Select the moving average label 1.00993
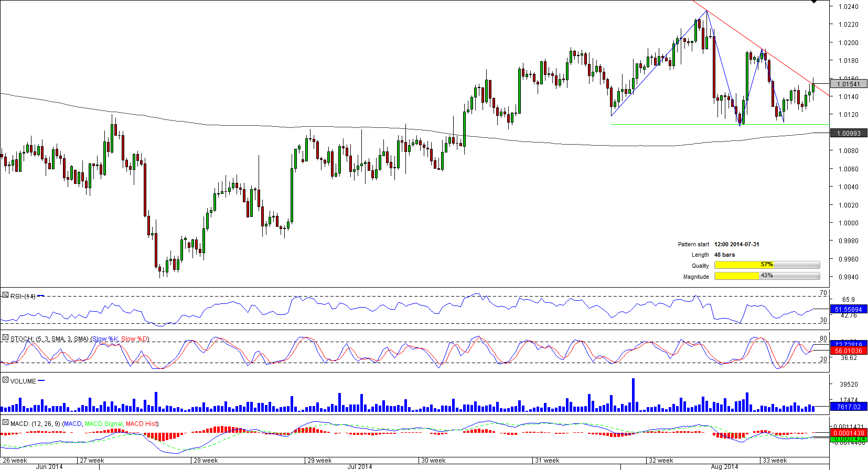The height and width of the screenshot is (470, 868). coord(848,134)
